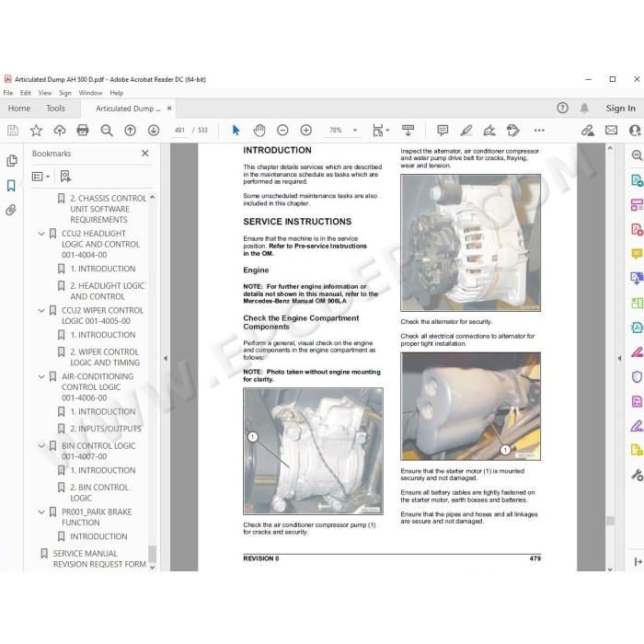Collapse PR001_PARK BRAKE FUNCTION bookmark
Screen dimensions: 644x644
click(x=41, y=512)
